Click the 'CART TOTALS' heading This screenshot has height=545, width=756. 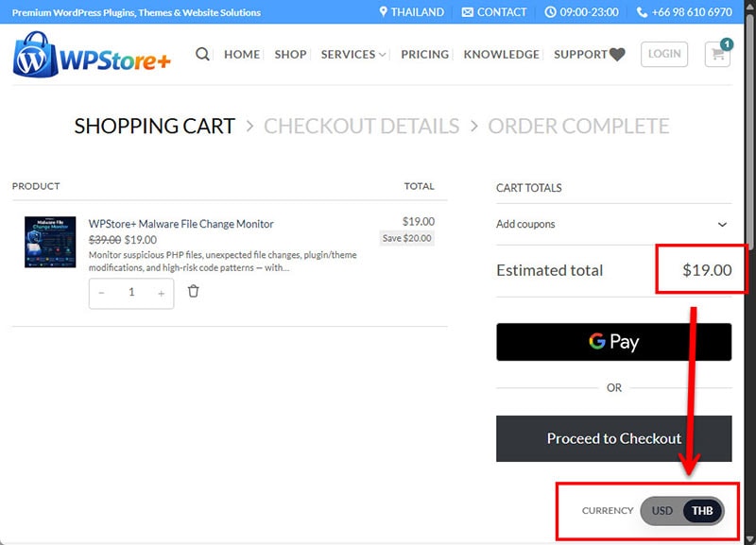tap(529, 188)
